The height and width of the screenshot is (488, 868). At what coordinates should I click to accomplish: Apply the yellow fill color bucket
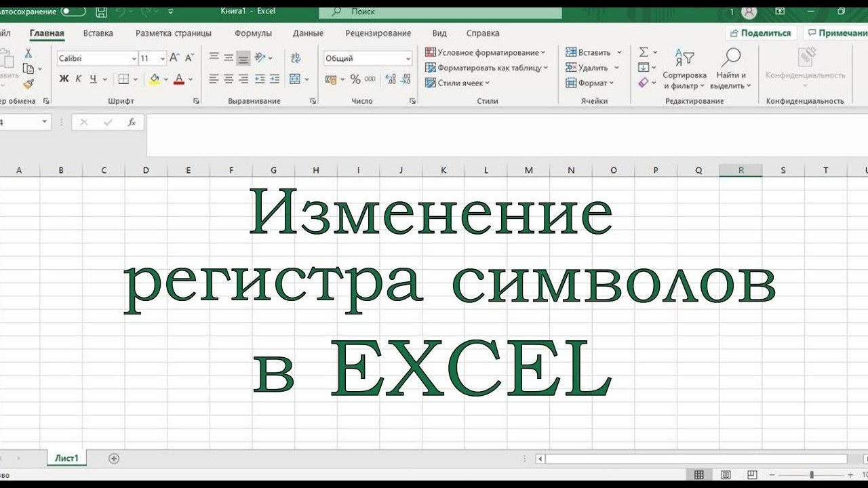coord(155,79)
